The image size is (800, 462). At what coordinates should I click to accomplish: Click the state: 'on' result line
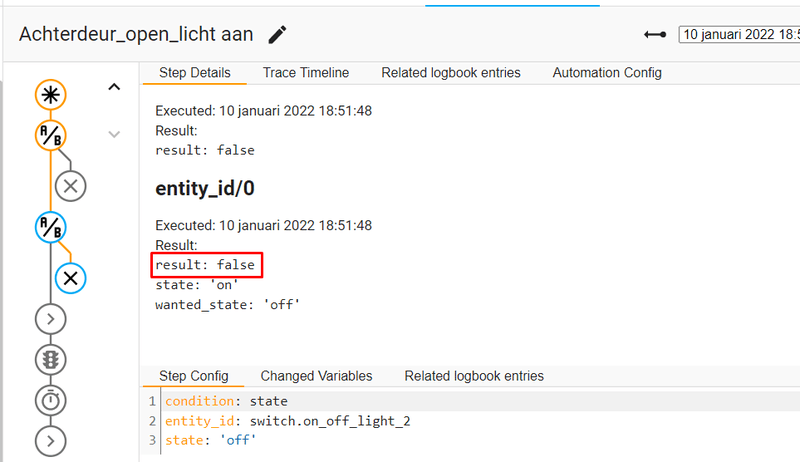tap(197, 285)
